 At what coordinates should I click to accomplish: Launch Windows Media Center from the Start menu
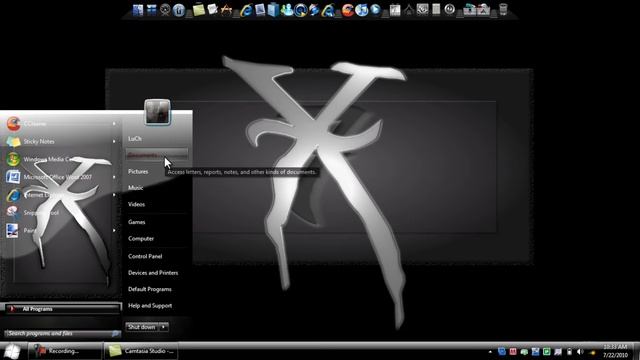tap(13, 159)
